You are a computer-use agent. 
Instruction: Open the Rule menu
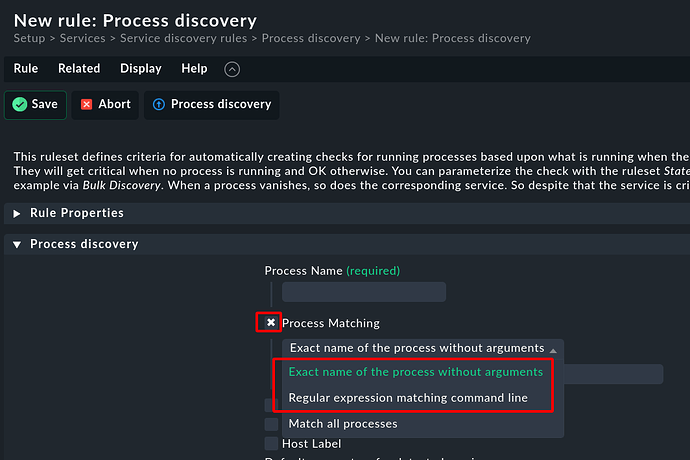point(26,69)
